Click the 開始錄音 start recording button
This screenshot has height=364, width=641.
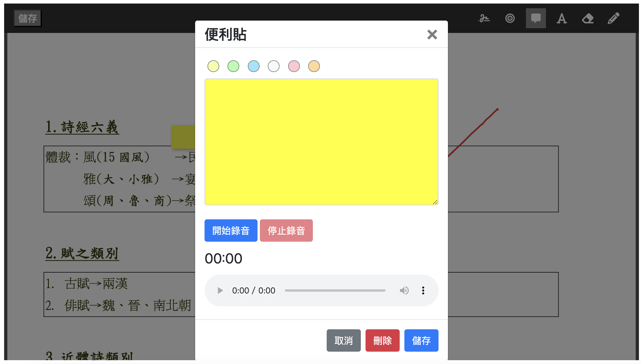pos(231,231)
